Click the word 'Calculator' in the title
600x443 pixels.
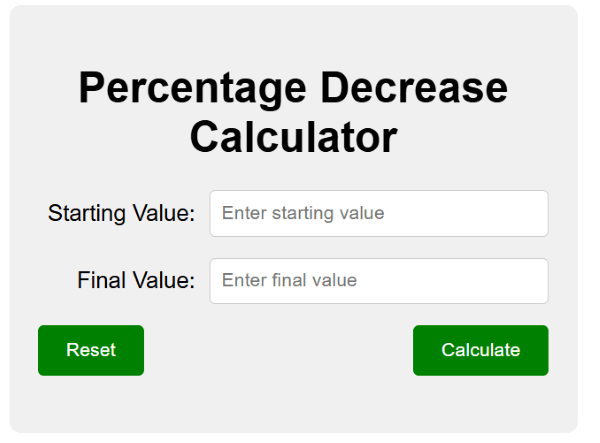coord(293,137)
